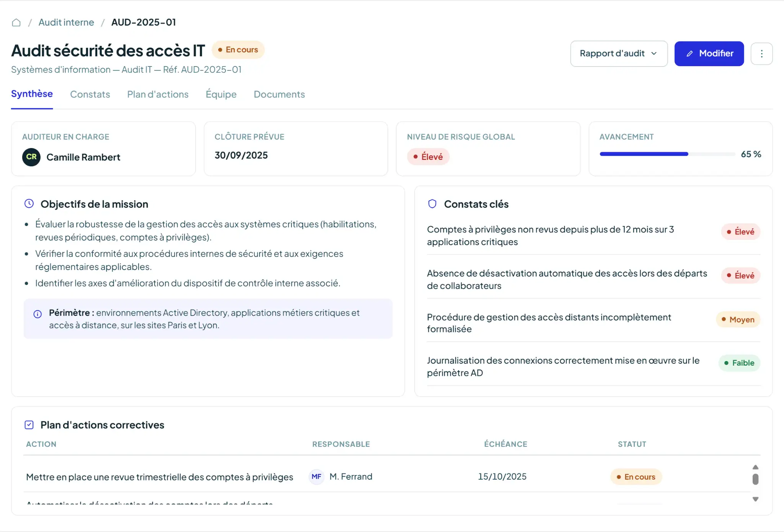Click the ACTION column header

click(x=41, y=444)
